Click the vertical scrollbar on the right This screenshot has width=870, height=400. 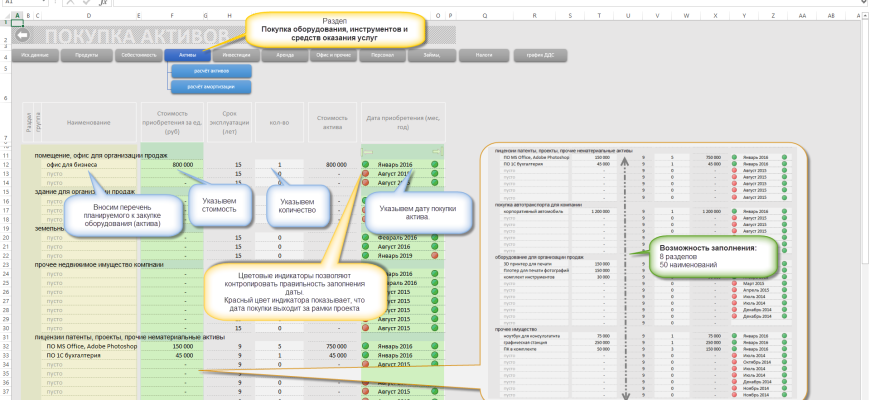(x=865, y=200)
